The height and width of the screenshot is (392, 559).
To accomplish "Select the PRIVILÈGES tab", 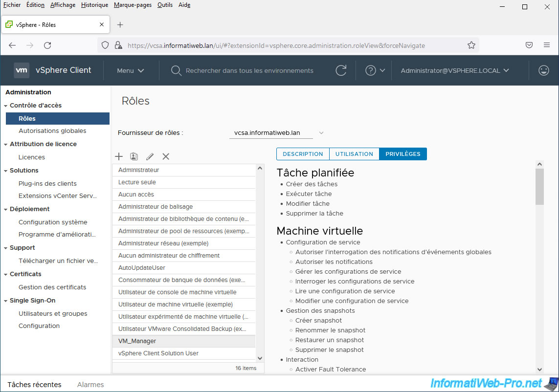I will tap(403, 154).
